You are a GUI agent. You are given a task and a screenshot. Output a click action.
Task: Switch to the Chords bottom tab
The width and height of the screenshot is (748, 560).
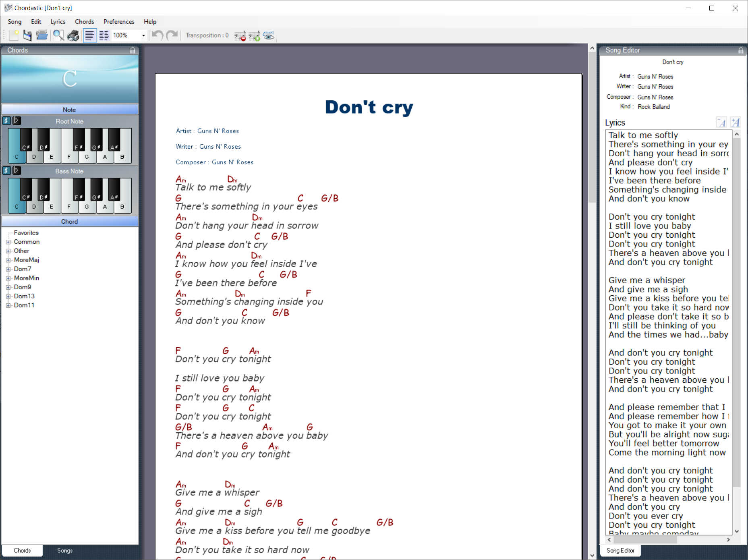pyautogui.click(x=23, y=551)
